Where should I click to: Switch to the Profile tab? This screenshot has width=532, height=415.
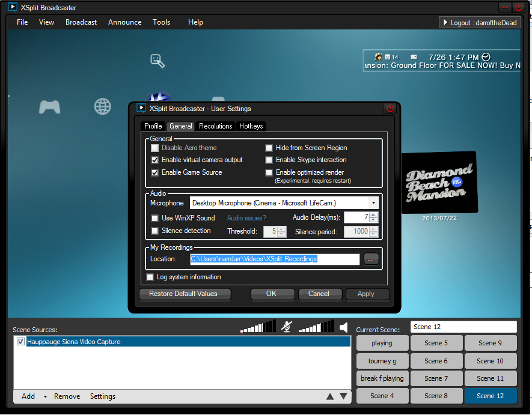pos(153,126)
